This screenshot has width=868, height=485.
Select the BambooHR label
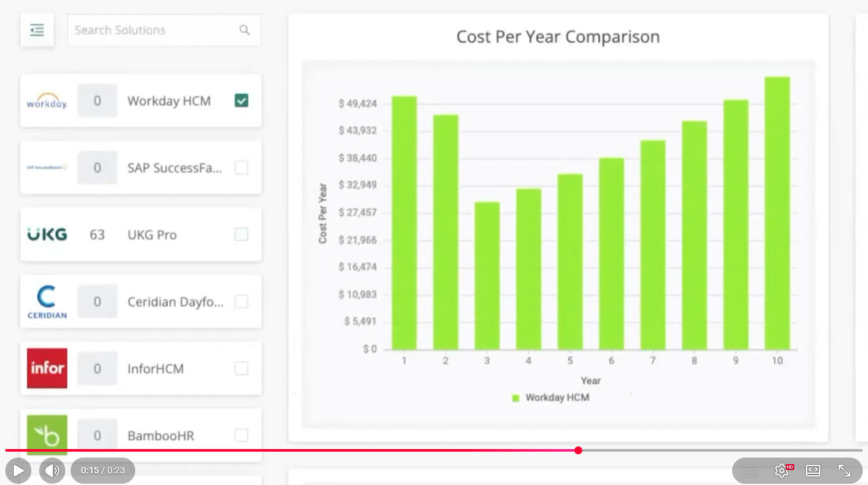pos(161,435)
